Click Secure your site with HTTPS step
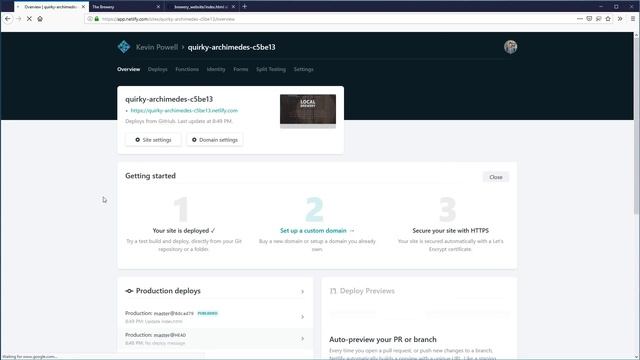This screenshot has height=360, width=640. [451, 231]
